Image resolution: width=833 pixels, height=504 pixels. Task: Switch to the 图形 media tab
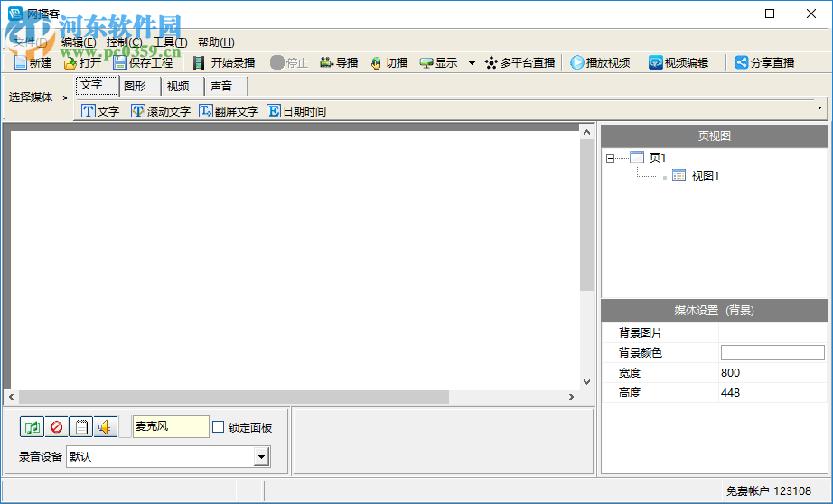(140, 86)
